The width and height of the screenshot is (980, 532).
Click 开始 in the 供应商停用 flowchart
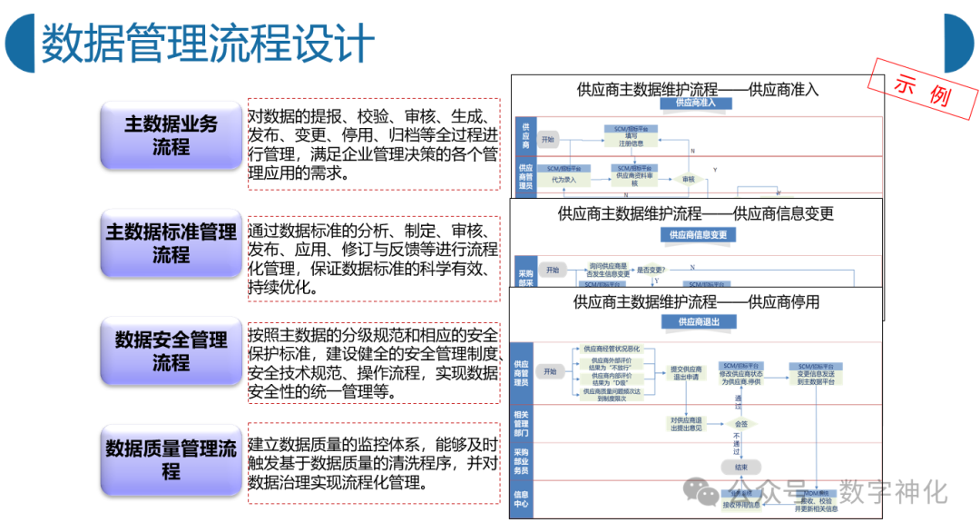(x=550, y=371)
